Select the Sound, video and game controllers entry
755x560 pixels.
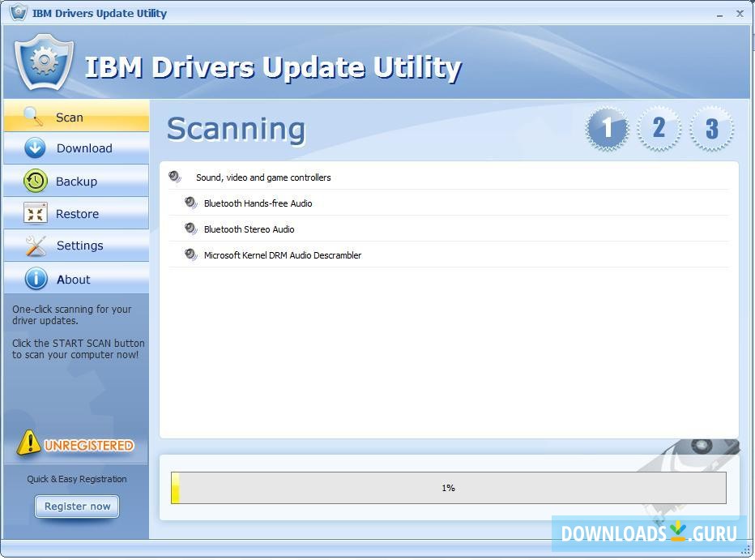pyautogui.click(x=263, y=177)
